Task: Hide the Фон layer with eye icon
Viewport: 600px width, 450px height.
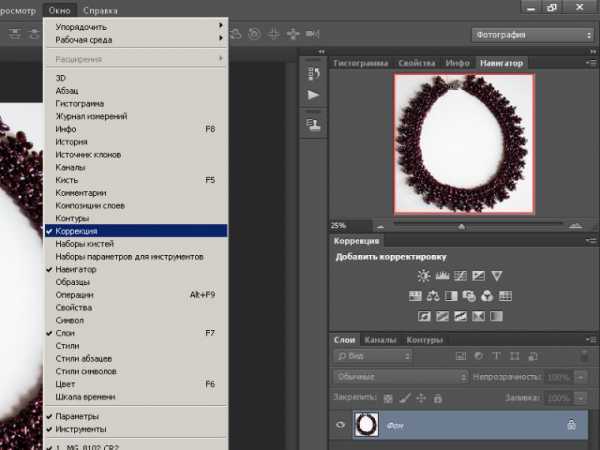Action: point(341,424)
